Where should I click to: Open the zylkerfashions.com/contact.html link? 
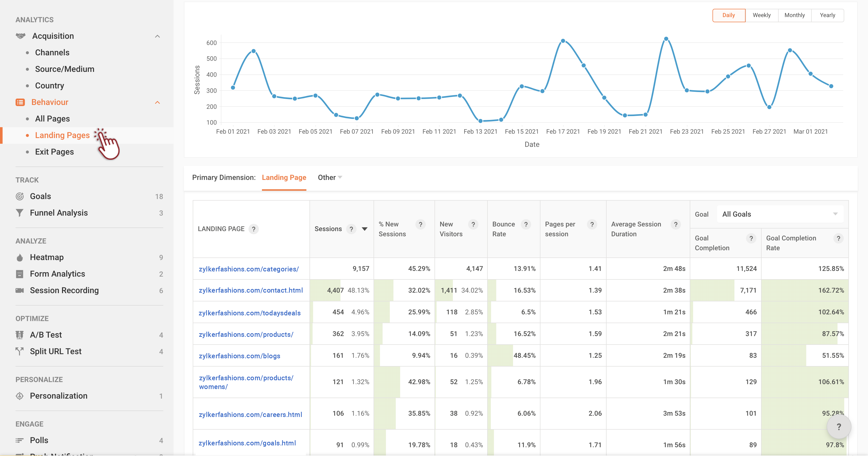pyautogui.click(x=251, y=290)
